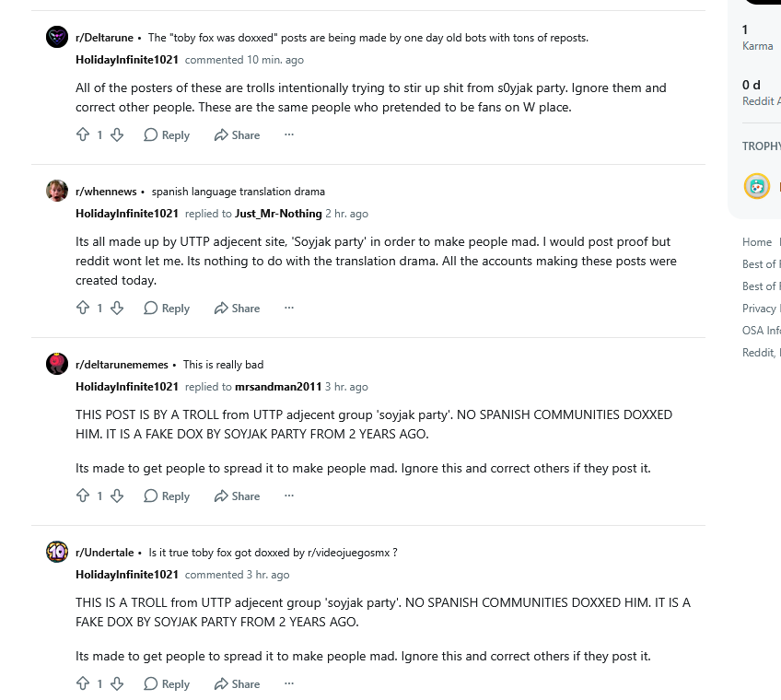The height and width of the screenshot is (700, 781).
Task: Open r/whennews community avatar
Action: pos(57,191)
